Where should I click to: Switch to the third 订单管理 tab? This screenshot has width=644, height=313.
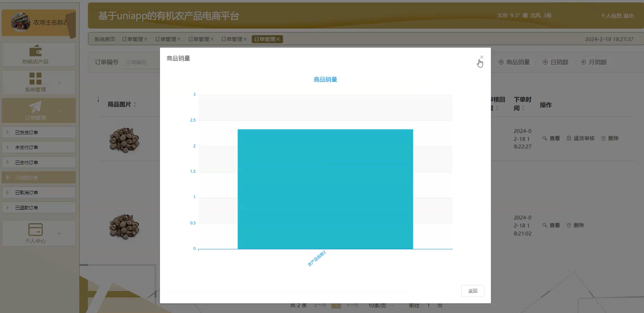[199, 39]
